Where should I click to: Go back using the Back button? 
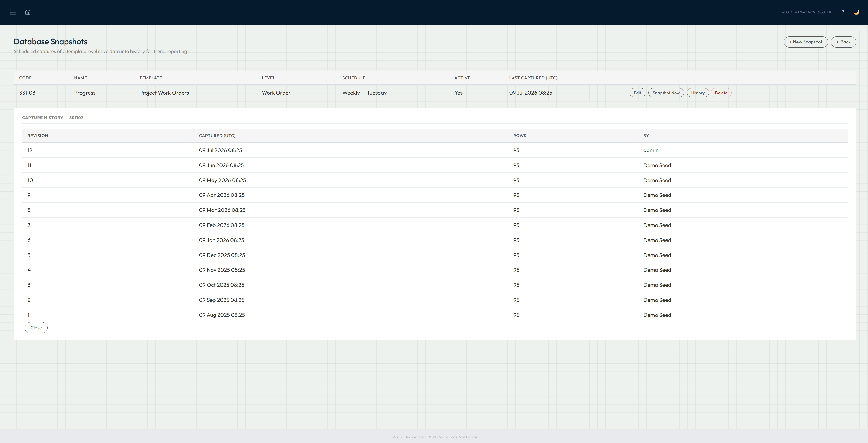tap(843, 42)
